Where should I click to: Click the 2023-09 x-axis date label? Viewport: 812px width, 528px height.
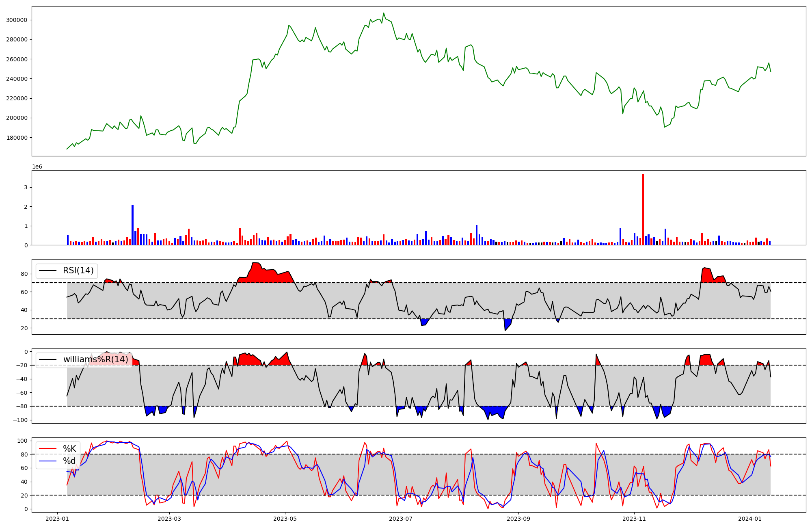[x=518, y=519]
